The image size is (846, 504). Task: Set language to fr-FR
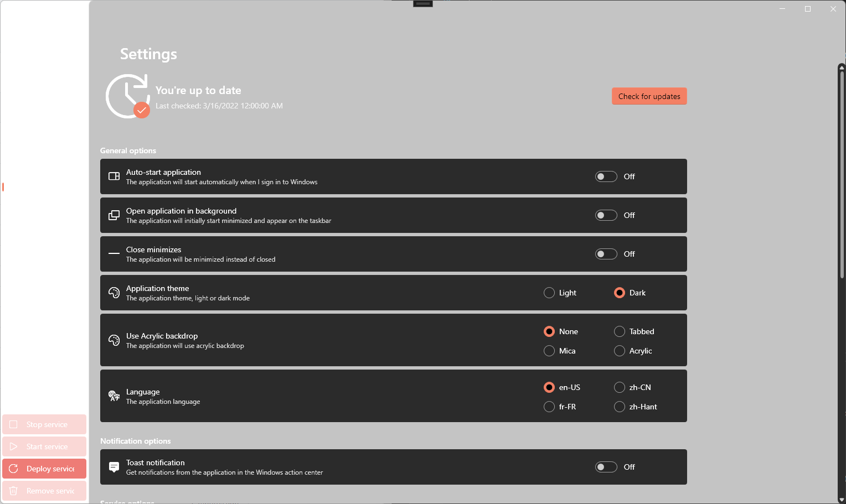coord(549,407)
